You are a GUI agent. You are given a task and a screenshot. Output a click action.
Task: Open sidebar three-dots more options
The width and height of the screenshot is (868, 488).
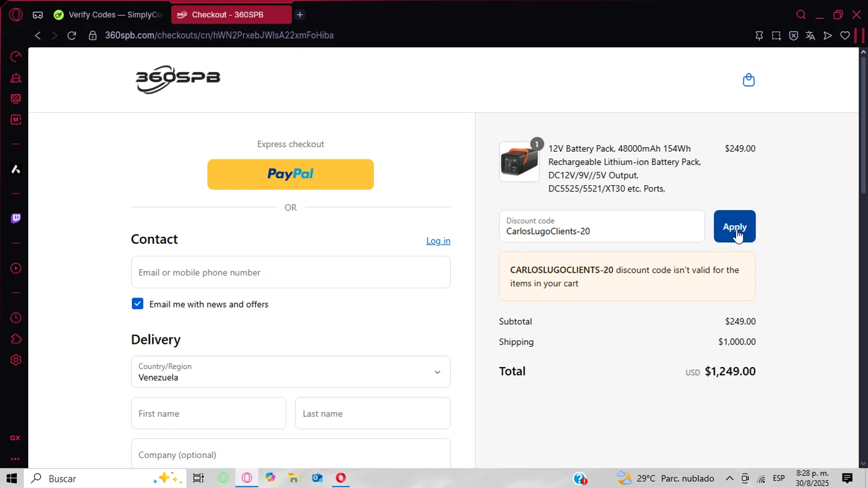click(15, 458)
